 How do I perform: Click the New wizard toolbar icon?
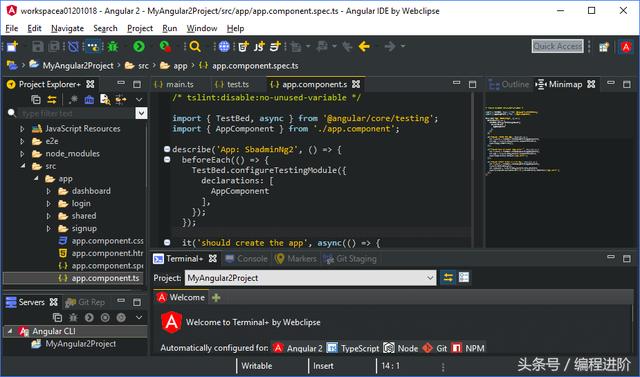pyautogui.click(x=12, y=47)
